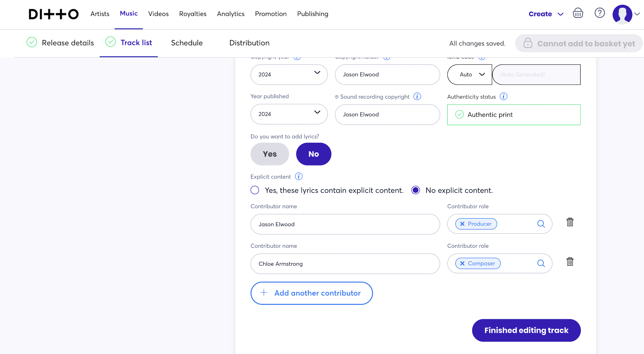The width and height of the screenshot is (644, 354).
Task: Click Add another contributor button
Action: 312,293
